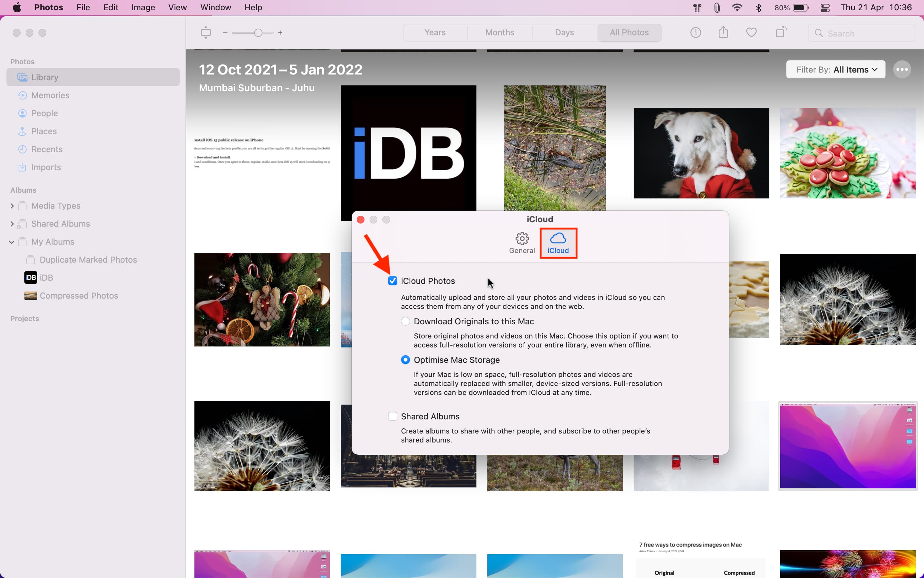The height and width of the screenshot is (578, 924).
Task: Click the zoom in plus icon
Action: pyautogui.click(x=280, y=33)
